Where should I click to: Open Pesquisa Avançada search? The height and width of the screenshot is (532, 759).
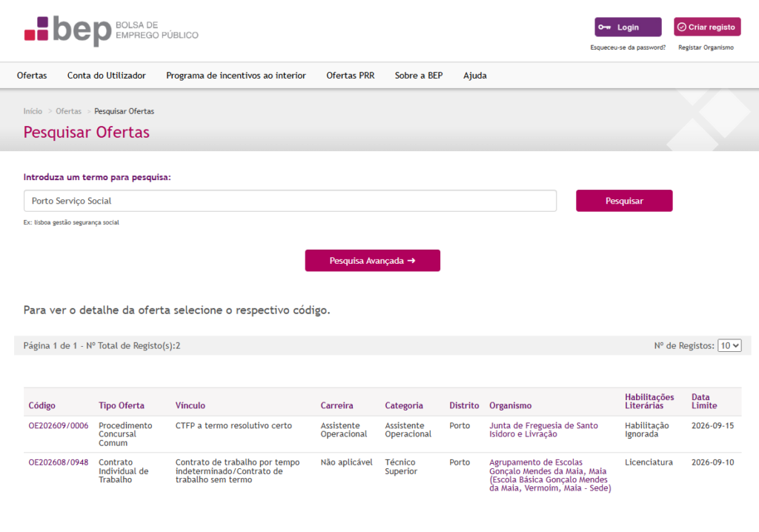(373, 260)
